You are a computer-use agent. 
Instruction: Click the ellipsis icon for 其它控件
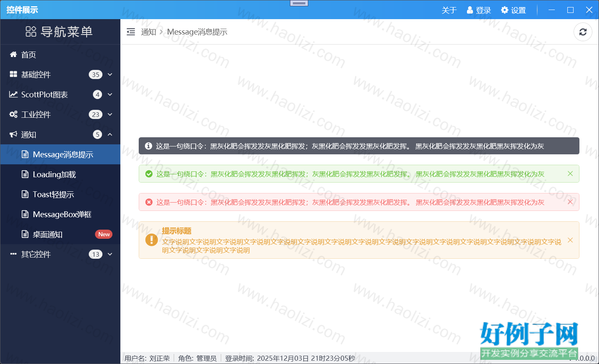pos(13,254)
